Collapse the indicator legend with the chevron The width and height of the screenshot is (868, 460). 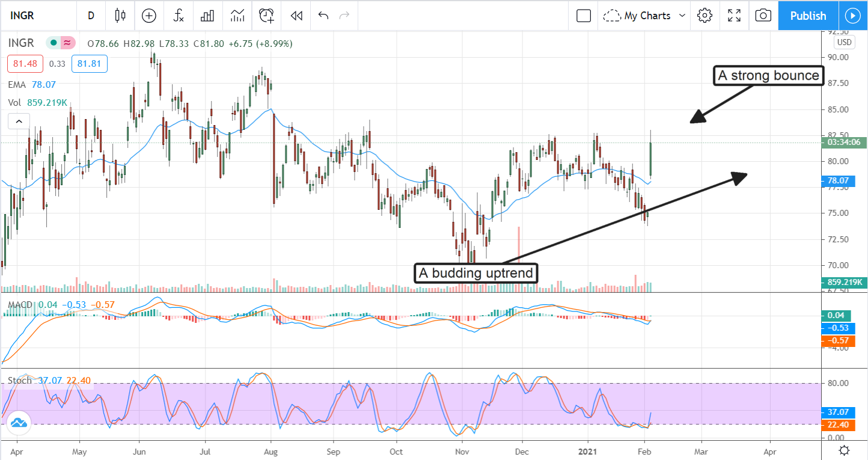pyautogui.click(x=19, y=121)
